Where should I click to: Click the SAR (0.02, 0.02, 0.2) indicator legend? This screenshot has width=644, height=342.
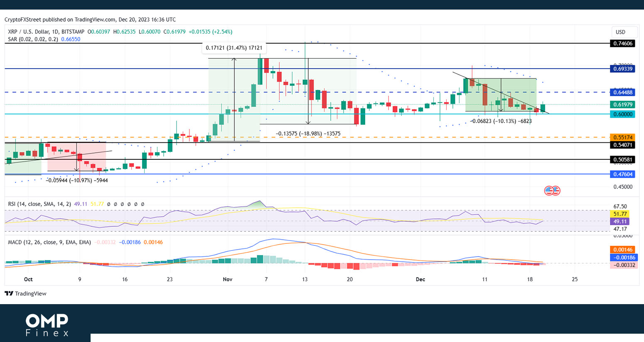pos(33,39)
